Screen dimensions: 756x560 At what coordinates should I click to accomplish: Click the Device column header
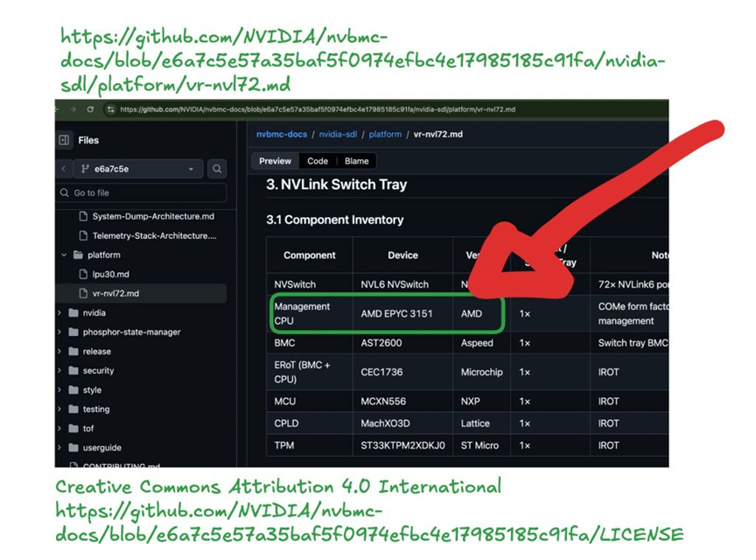click(x=403, y=255)
